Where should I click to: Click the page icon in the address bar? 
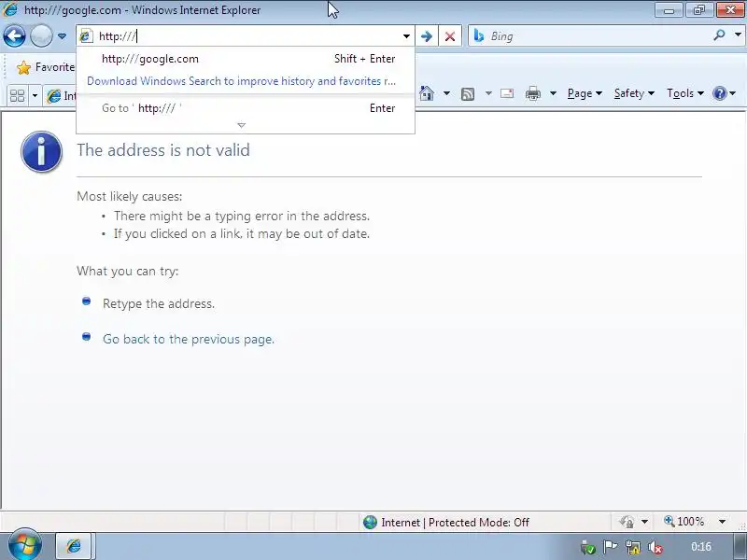click(x=86, y=36)
